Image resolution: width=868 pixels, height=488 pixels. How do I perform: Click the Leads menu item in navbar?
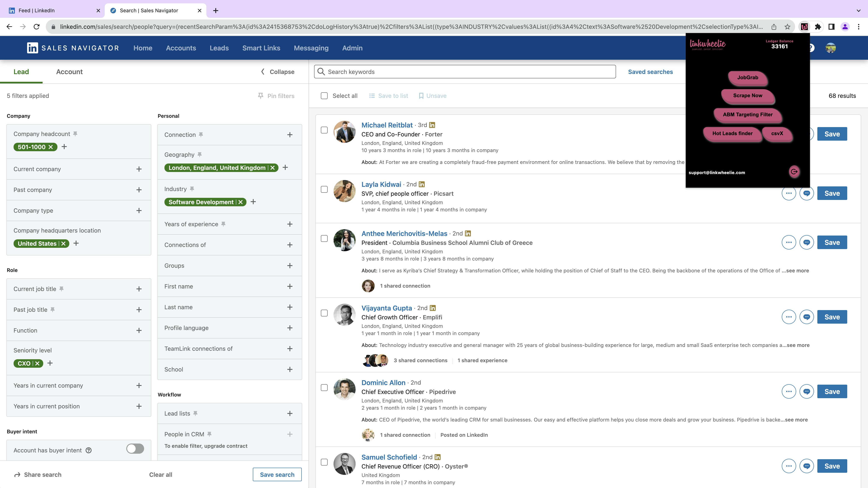pos(219,48)
